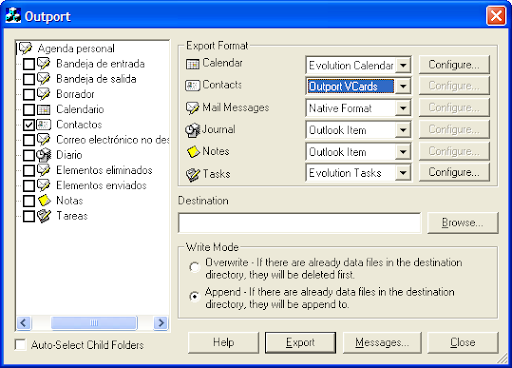Select the Elementos enviados tree label
Screen dimensions: 512x368
pos(101,185)
